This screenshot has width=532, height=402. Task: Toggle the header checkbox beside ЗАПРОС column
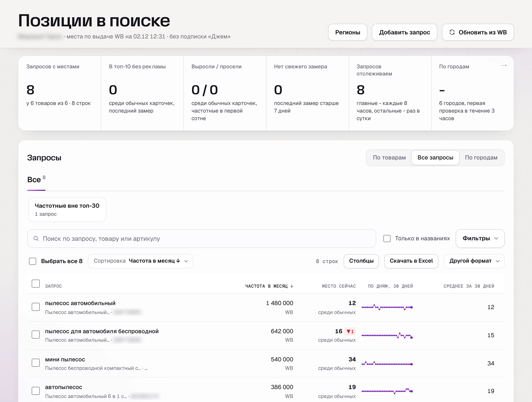36,284
